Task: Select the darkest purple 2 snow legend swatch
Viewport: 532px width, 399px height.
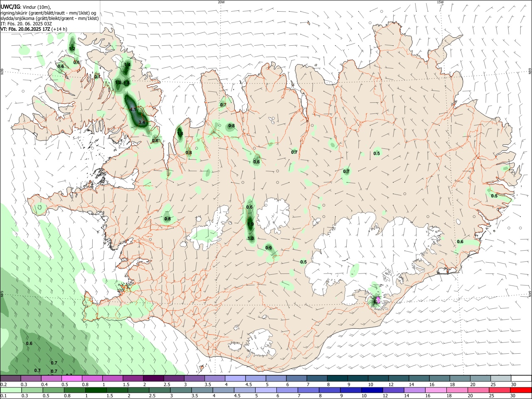Action: tap(153, 378)
